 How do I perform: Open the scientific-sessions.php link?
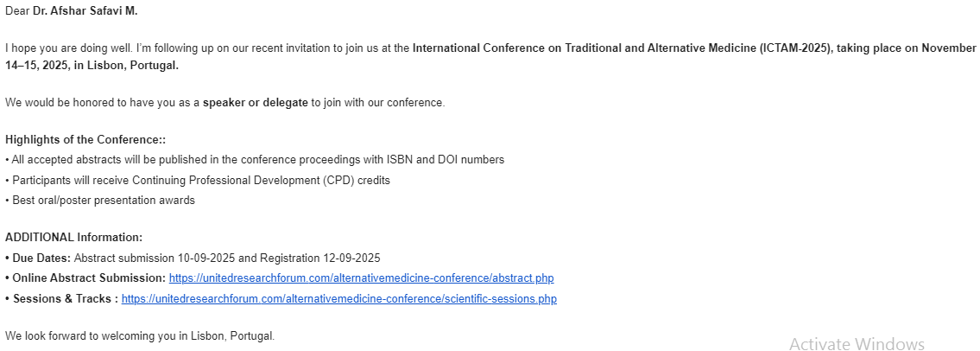[338, 299]
